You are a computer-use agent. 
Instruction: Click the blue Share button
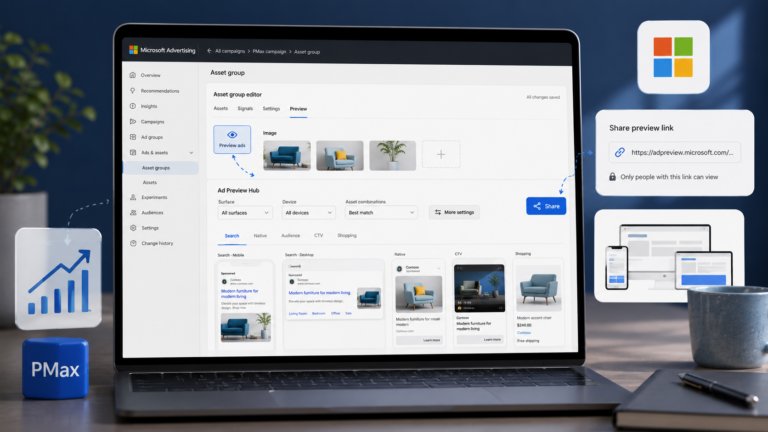coord(546,206)
